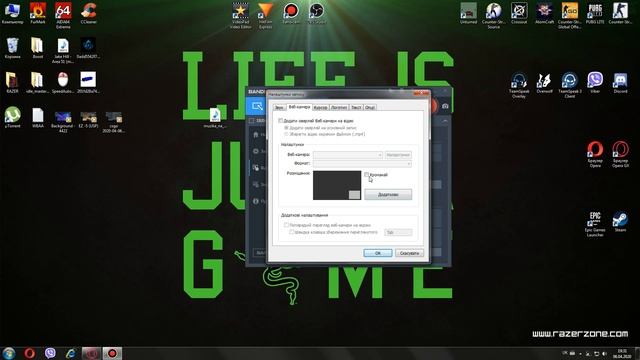Image resolution: width=640 pixels, height=360 pixels.
Task: Select the TeamSpeak Overlay shortcut
Action: [x=519, y=85]
